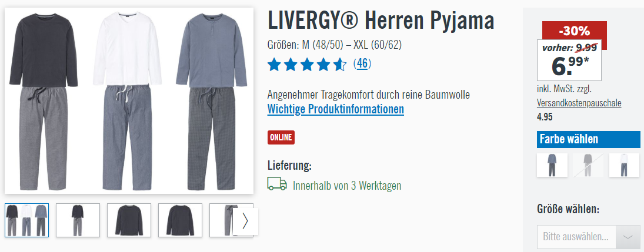Select fourth thumbnail of top's back view
The width and height of the screenshot is (644, 252).
click(x=181, y=220)
